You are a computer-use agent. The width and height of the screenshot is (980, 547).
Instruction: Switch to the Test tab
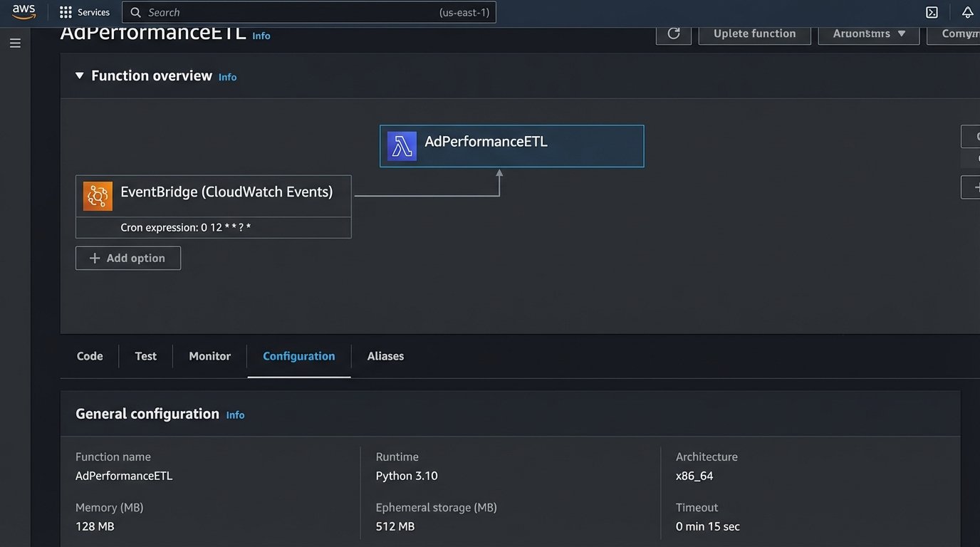click(x=146, y=356)
